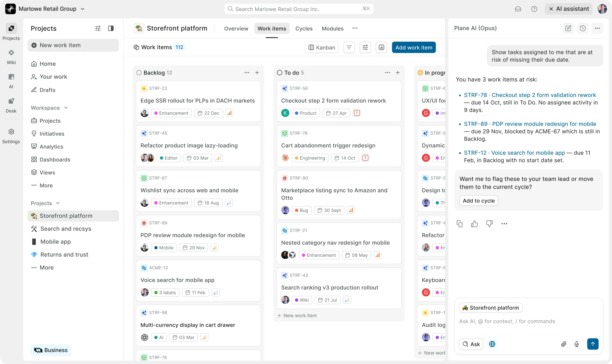The width and height of the screenshot is (612, 364).
Task: Toggle web search globe in AI input
Action: click(492, 344)
